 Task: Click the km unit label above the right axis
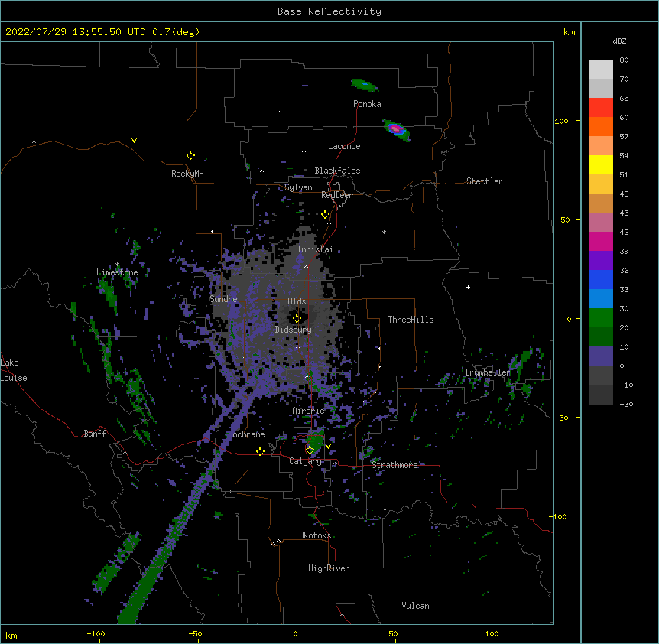coord(569,32)
